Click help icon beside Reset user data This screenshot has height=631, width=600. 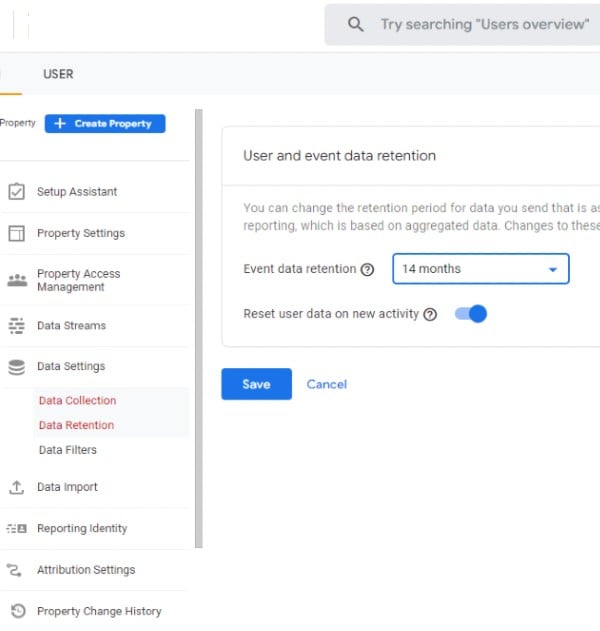430,314
